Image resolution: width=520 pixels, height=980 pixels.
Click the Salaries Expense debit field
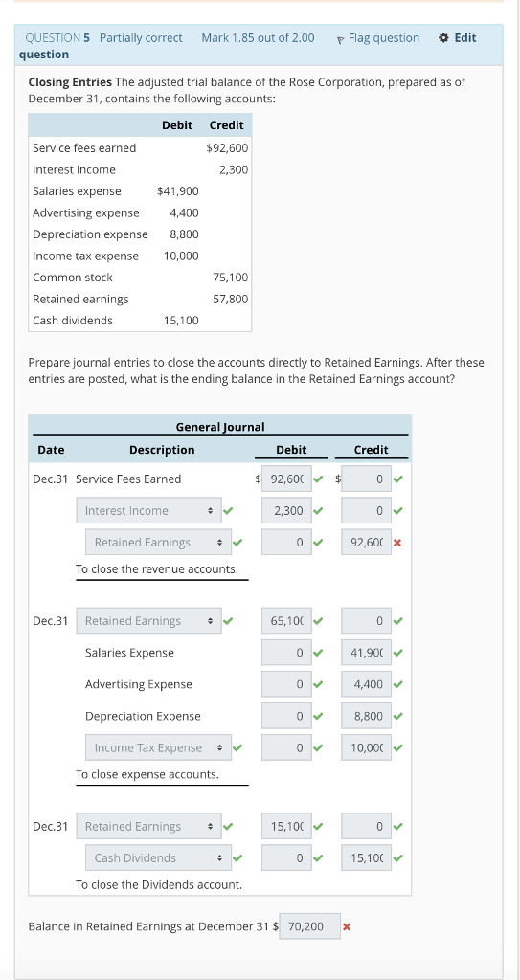click(286, 653)
